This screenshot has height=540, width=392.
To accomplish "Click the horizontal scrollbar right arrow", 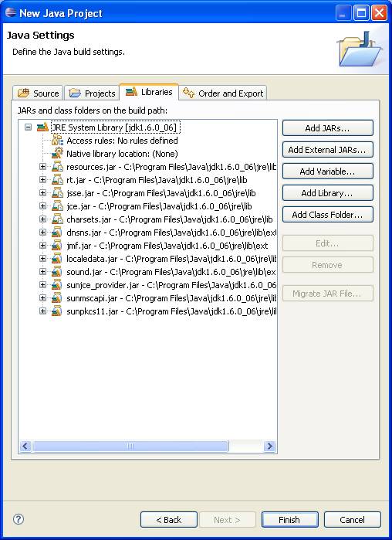I will (270, 447).
